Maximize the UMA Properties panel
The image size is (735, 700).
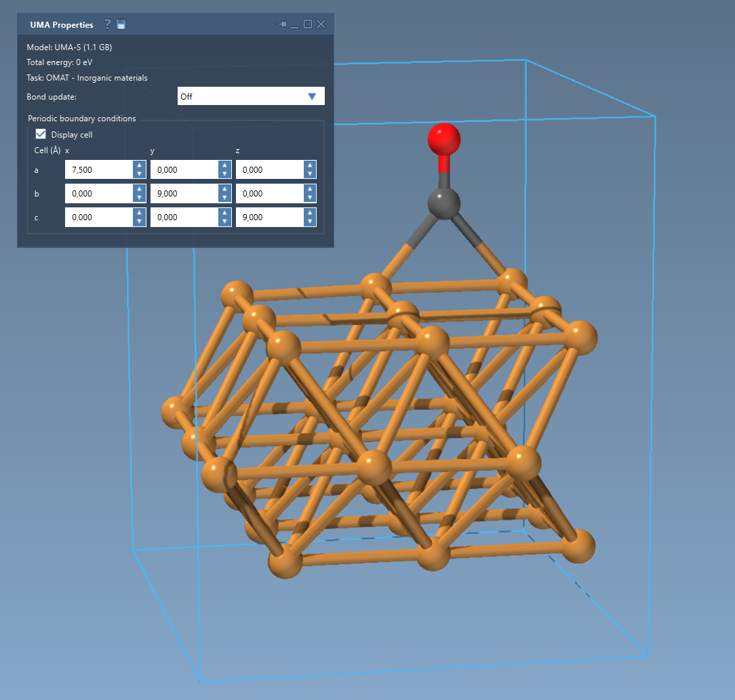click(308, 24)
